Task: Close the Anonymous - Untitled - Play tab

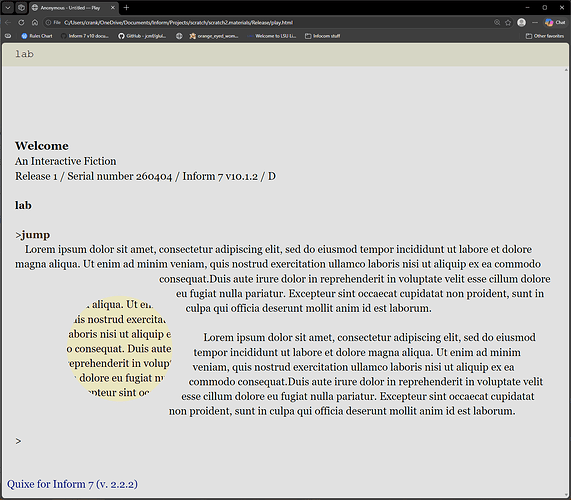Action: [113, 7]
